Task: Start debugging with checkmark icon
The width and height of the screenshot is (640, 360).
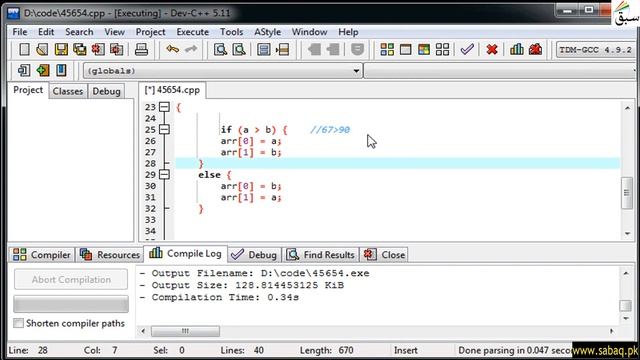Action: point(467,49)
